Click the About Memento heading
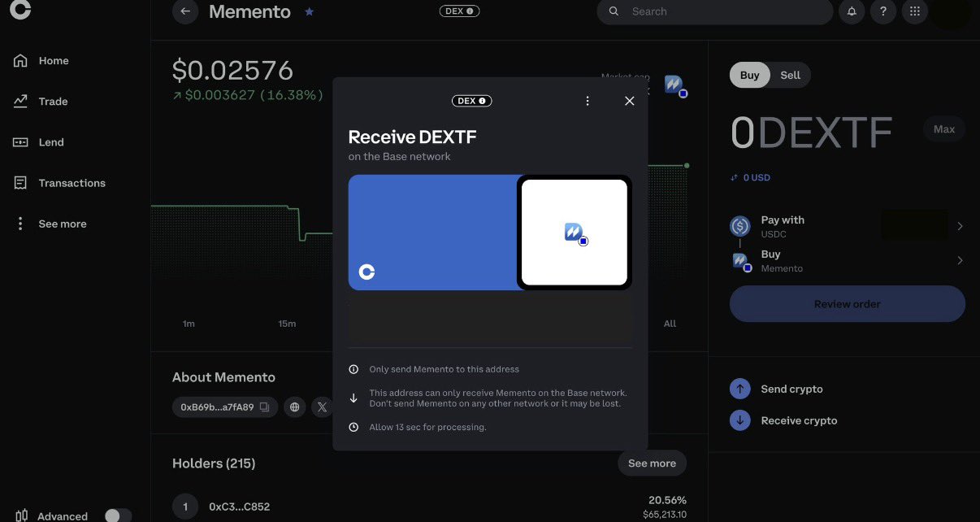This screenshot has width=980, height=522. pos(223,377)
